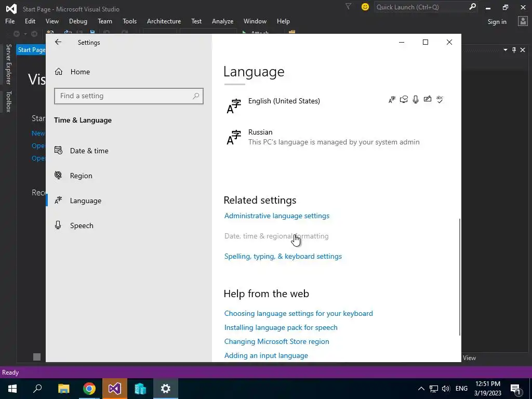Image resolution: width=532 pixels, height=399 pixels.
Task: Switch to Visual Studio from the taskbar
Action: 115,389
